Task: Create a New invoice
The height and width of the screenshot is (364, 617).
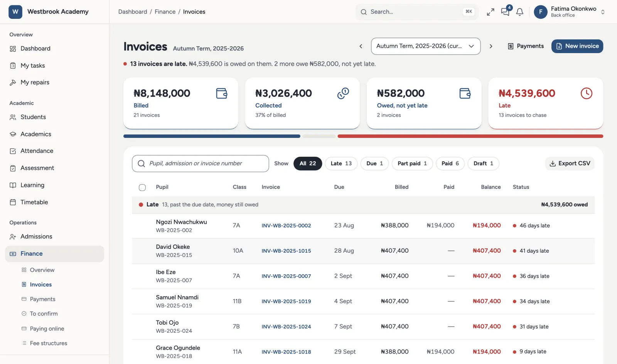Action: click(577, 46)
